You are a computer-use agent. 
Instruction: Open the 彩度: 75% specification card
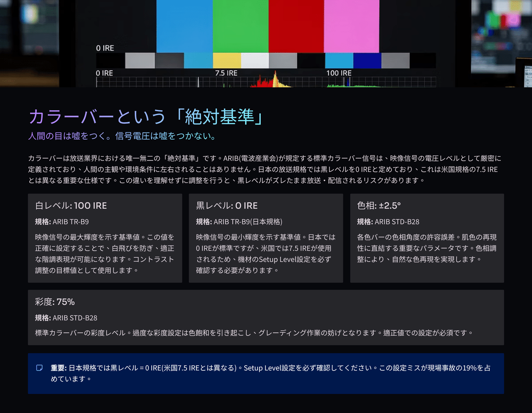266,317
